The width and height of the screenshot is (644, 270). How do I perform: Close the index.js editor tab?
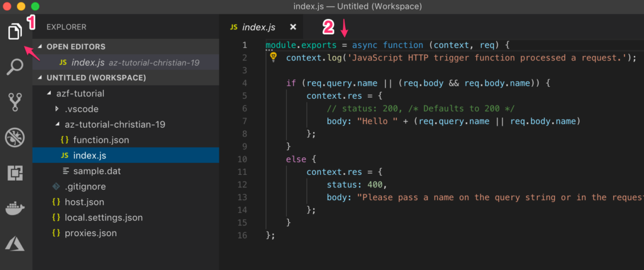(292, 27)
